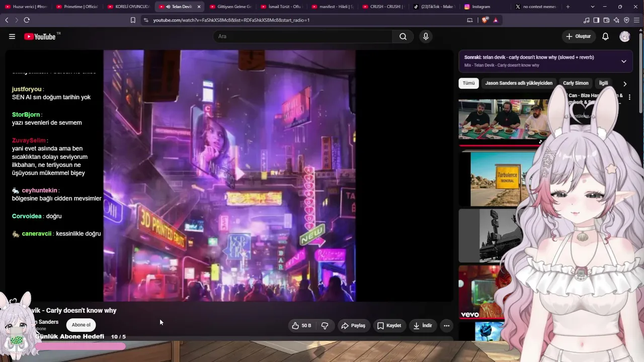Switch to the CRUSH tab
The image size is (644, 362).
point(384,7)
